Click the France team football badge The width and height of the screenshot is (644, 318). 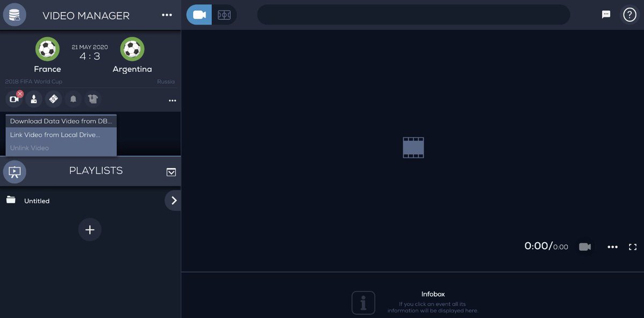pyautogui.click(x=47, y=49)
